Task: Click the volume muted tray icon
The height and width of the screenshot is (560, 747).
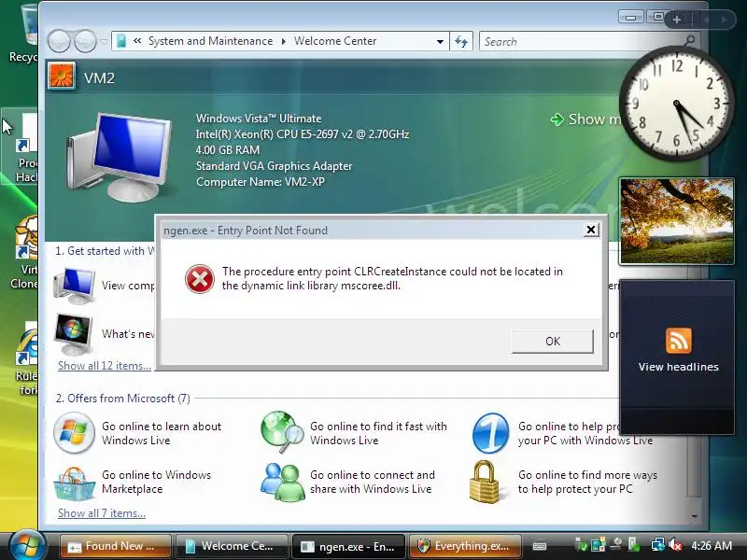Action: [x=674, y=545]
